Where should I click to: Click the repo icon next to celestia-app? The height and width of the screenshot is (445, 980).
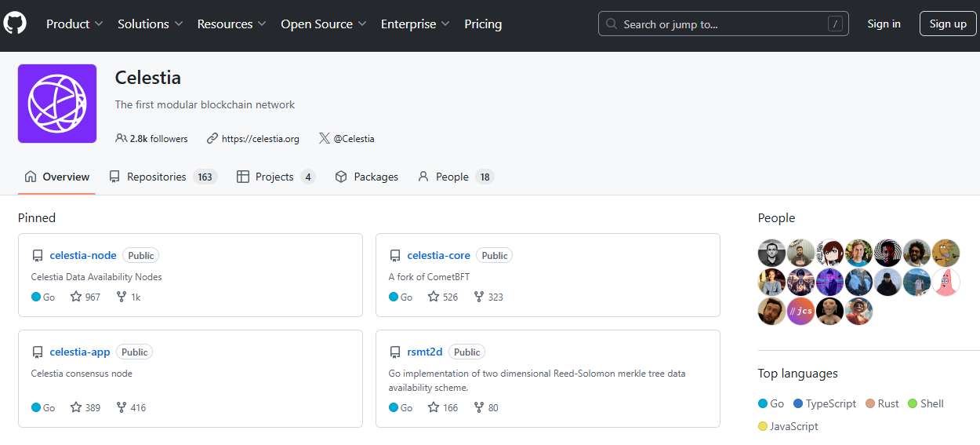point(38,352)
